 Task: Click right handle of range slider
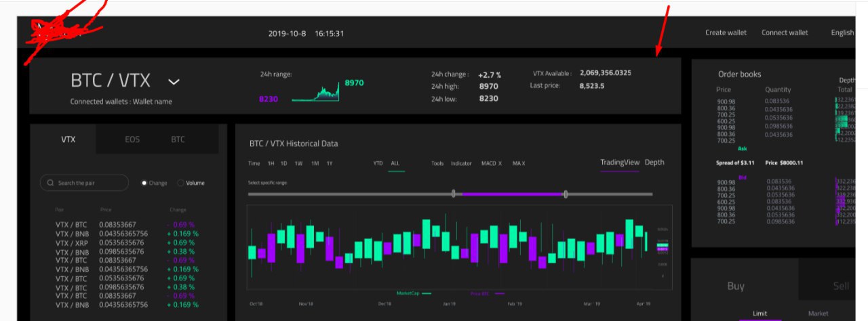coord(566,194)
